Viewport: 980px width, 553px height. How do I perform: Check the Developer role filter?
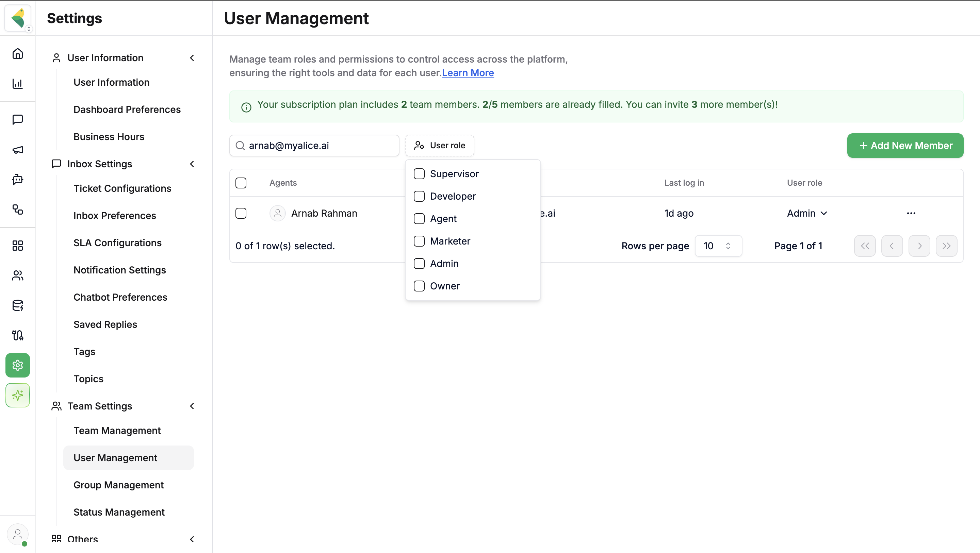pyautogui.click(x=419, y=196)
